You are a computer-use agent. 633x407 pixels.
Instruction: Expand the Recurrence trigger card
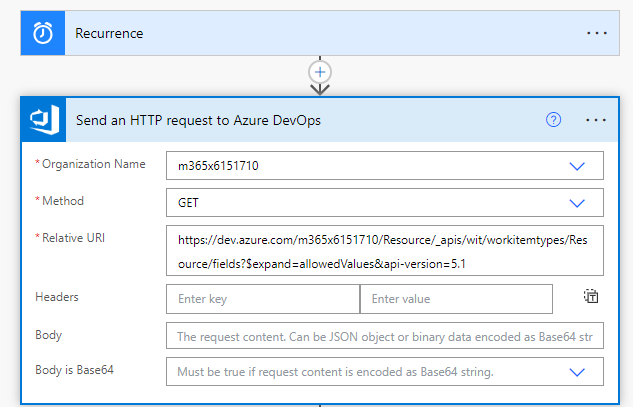(x=300, y=33)
